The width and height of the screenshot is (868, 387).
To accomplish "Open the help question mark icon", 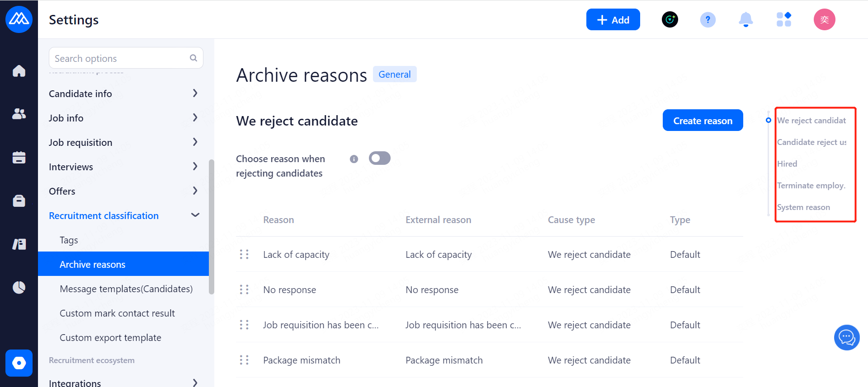I will (x=708, y=20).
